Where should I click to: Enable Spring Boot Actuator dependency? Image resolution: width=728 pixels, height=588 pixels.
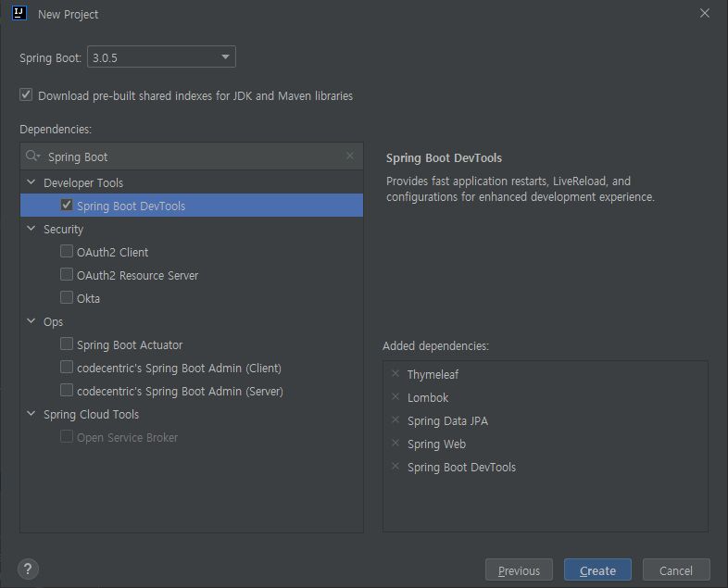67,344
